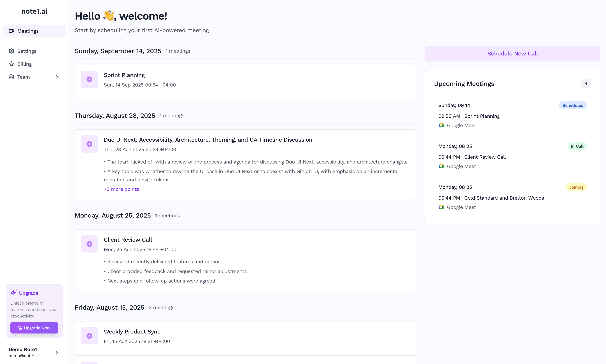
Task: Click the Scheduled status badge
Action: pos(572,105)
